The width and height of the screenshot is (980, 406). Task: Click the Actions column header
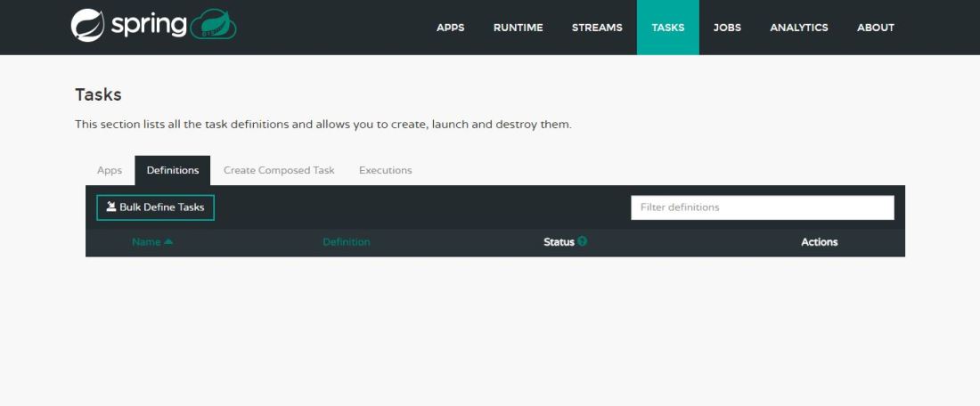pyautogui.click(x=819, y=242)
